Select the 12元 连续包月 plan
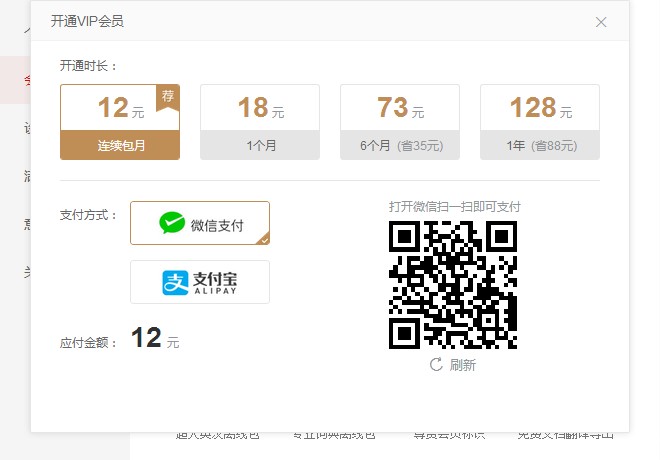 click(120, 122)
